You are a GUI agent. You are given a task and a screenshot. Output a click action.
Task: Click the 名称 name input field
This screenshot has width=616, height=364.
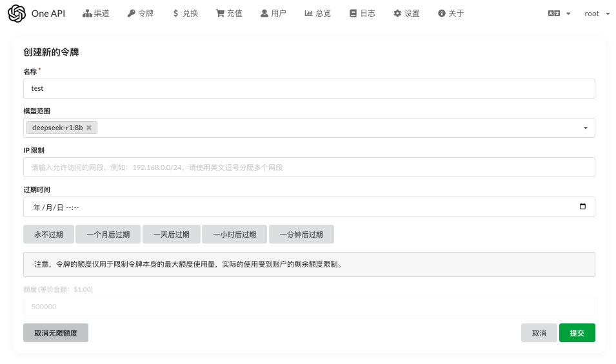pyautogui.click(x=309, y=89)
